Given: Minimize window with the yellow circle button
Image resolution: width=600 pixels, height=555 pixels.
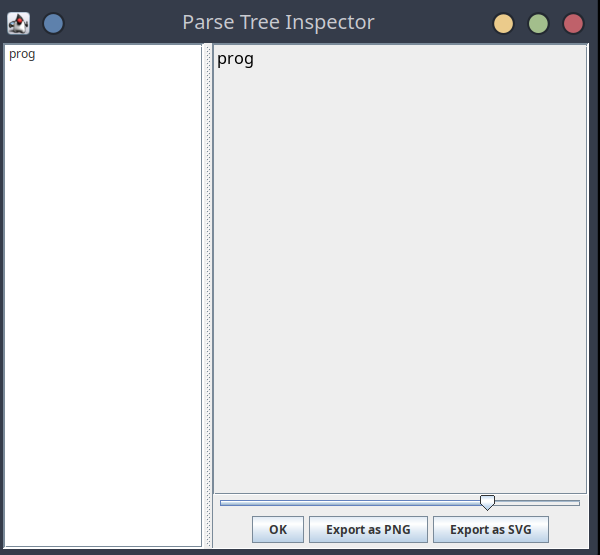Looking at the screenshot, I should tap(503, 22).
